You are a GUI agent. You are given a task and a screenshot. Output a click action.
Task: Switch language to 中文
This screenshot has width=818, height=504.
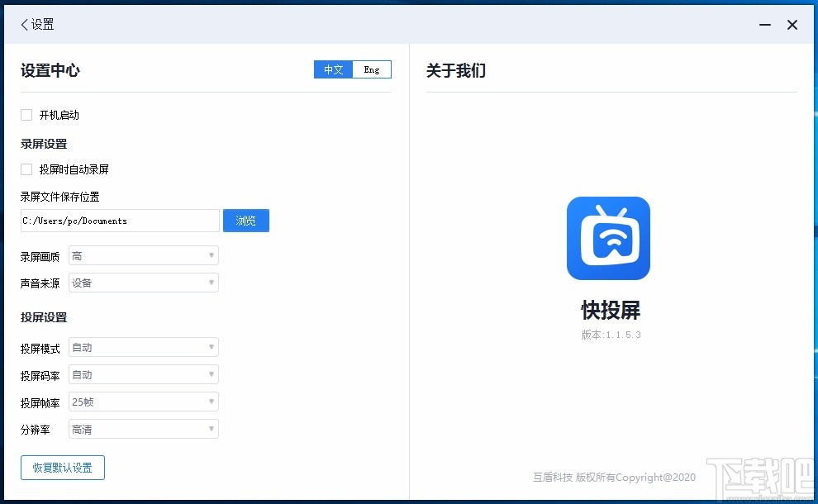(333, 69)
